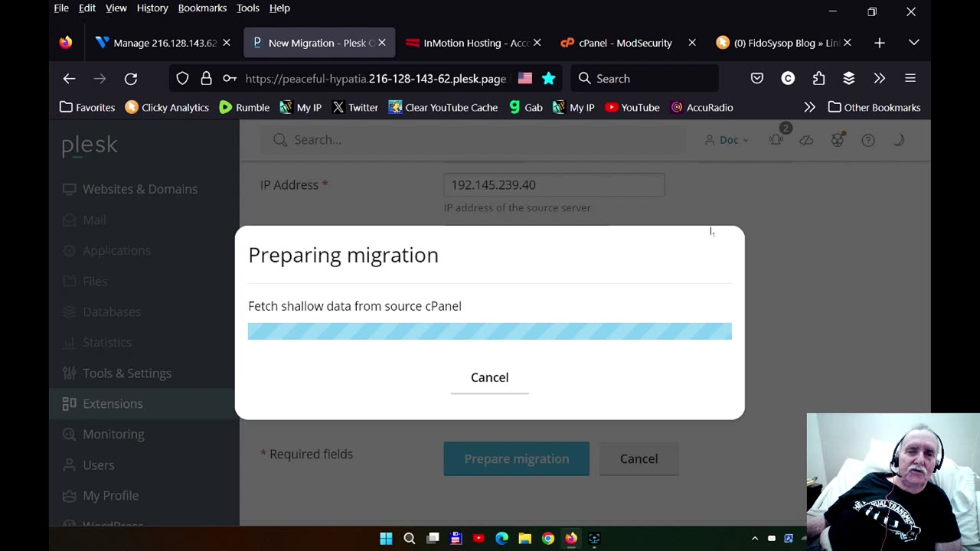Open the Tools menu
The image size is (980, 551).
[247, 8]
